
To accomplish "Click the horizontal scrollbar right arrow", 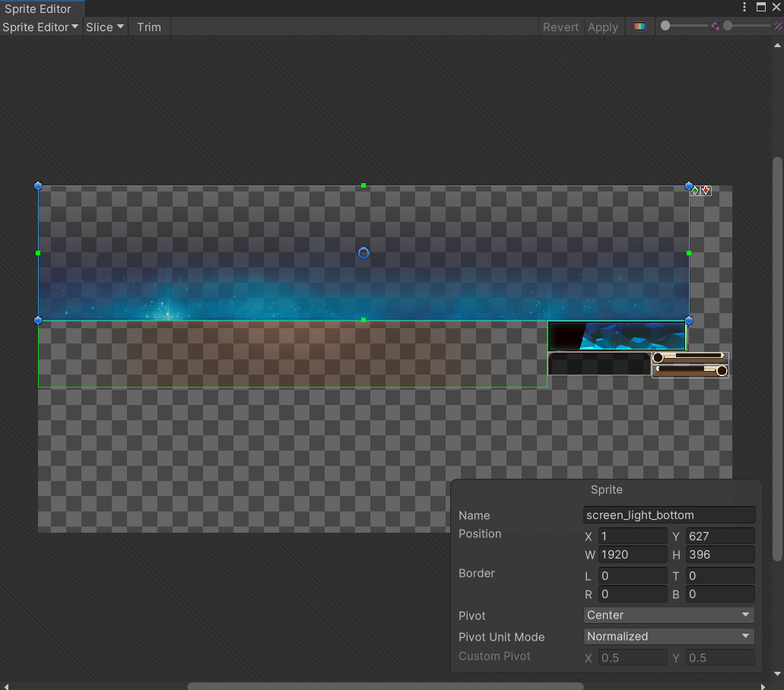I will click(763, 686).
